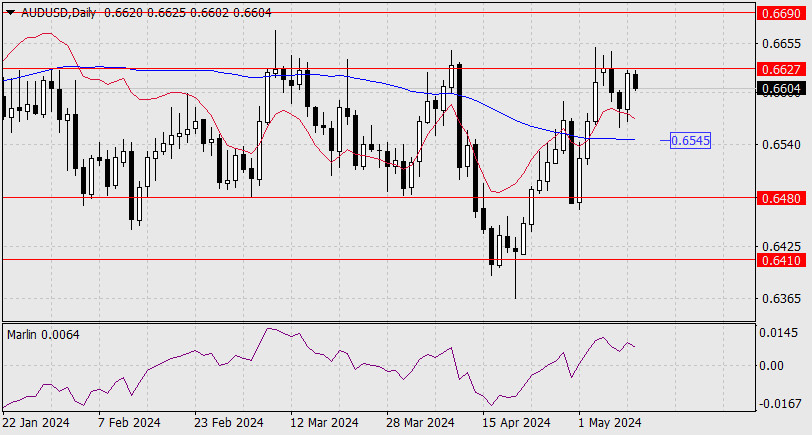Click the 12 Mar 2024 date label
Image resolution: width=812 pixels, height=435 pixels.
pyautogui.click(x=325, y=423)
